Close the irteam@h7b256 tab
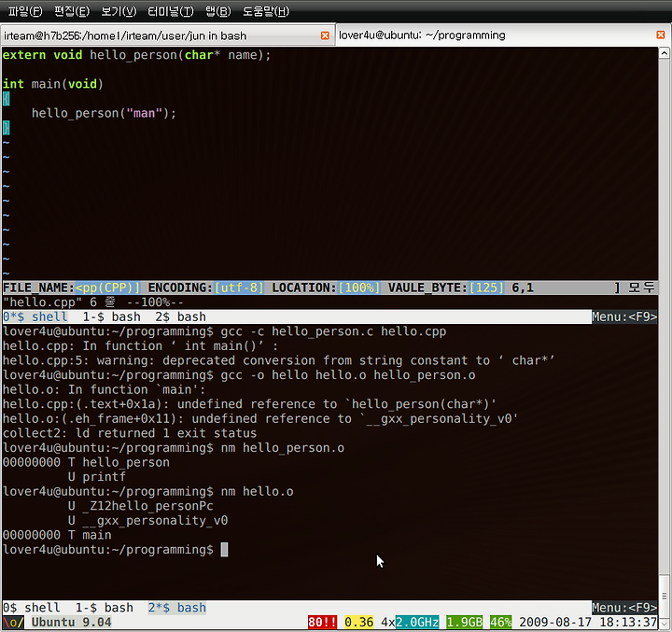The width and height of the screenshot is (672, 632). 326,35
